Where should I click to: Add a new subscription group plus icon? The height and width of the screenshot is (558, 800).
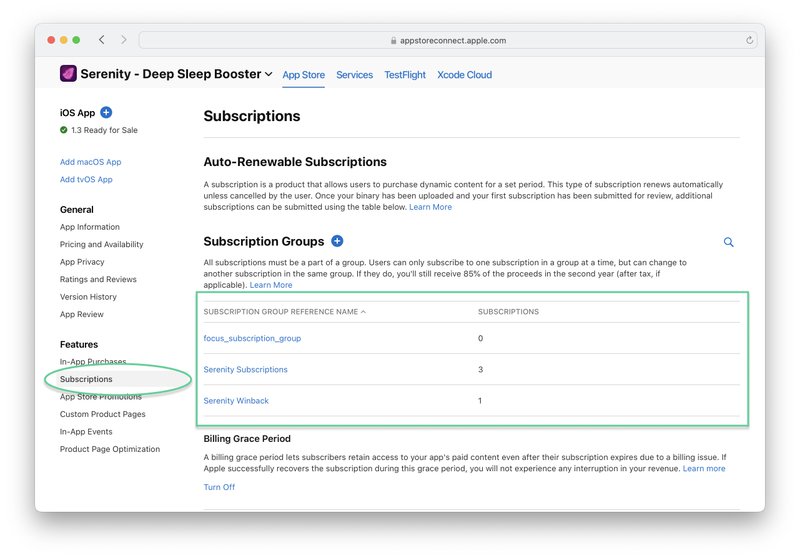click(x=337, y=241)
